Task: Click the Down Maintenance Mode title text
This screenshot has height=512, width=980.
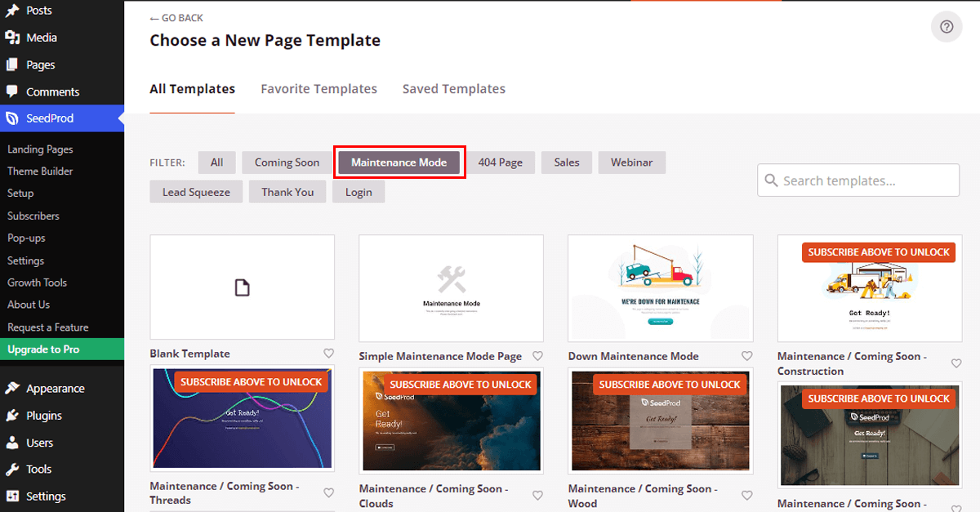Action: (634, 356)
